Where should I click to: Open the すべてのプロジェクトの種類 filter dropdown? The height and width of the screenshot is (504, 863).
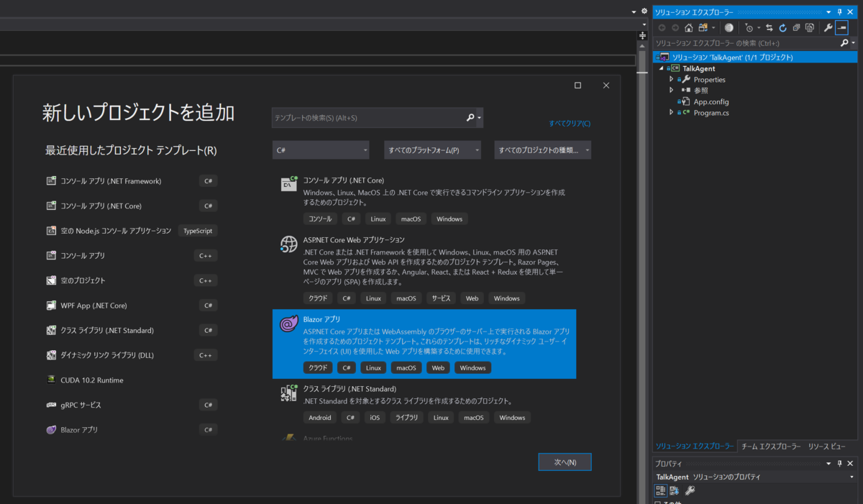click(543, 150)
